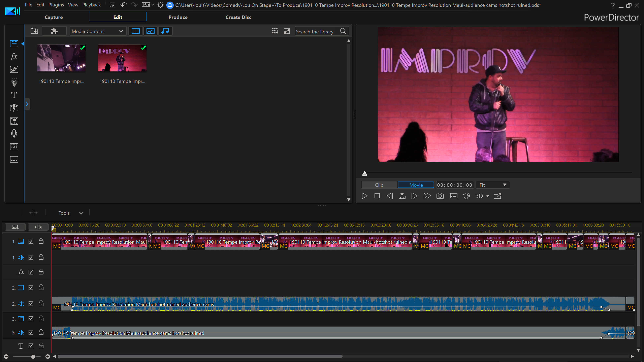Adjust preview volume speaker icon

[466, 196]
